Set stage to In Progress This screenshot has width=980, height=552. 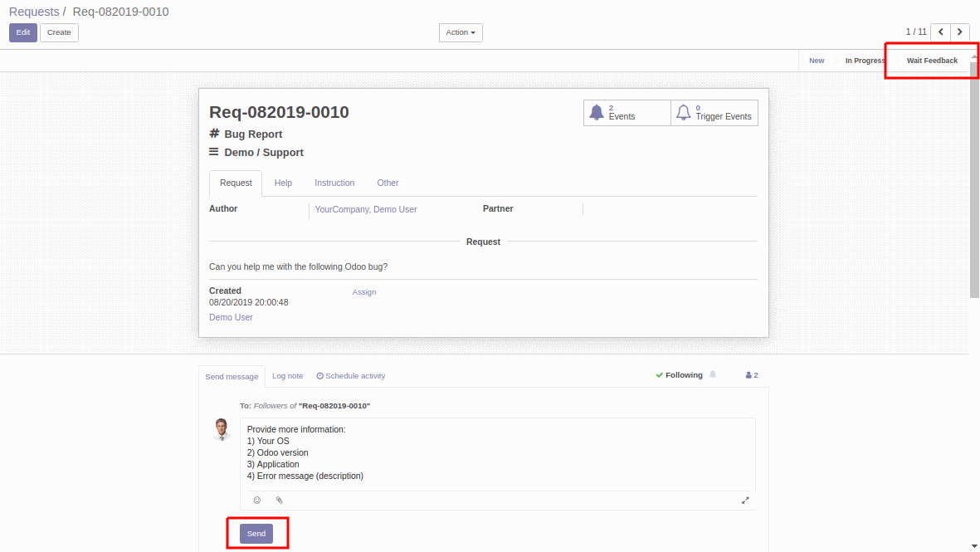865,61
